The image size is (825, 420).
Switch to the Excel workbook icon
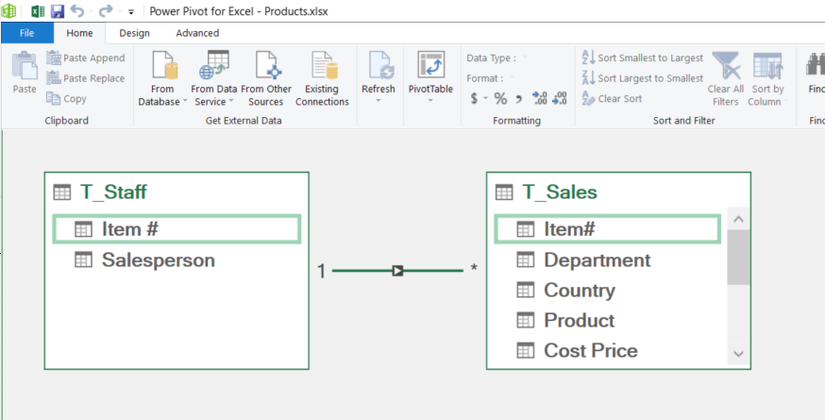click(x=38, y=11)
